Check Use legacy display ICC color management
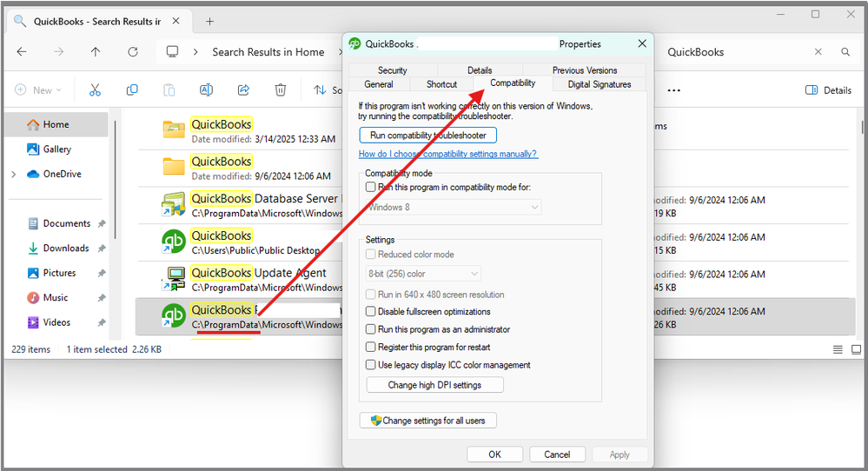The height and width of the screenshot is (471, 868). coord(371,365)
